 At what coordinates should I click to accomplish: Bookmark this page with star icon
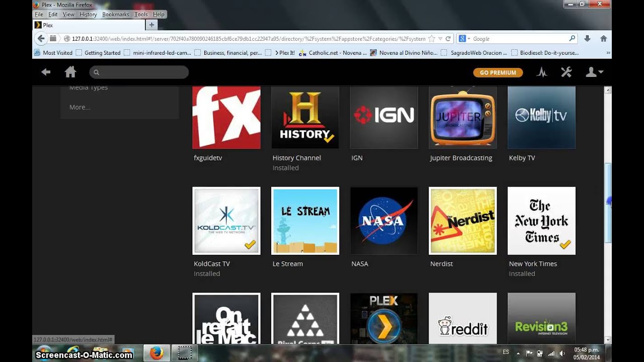(431, 39)
